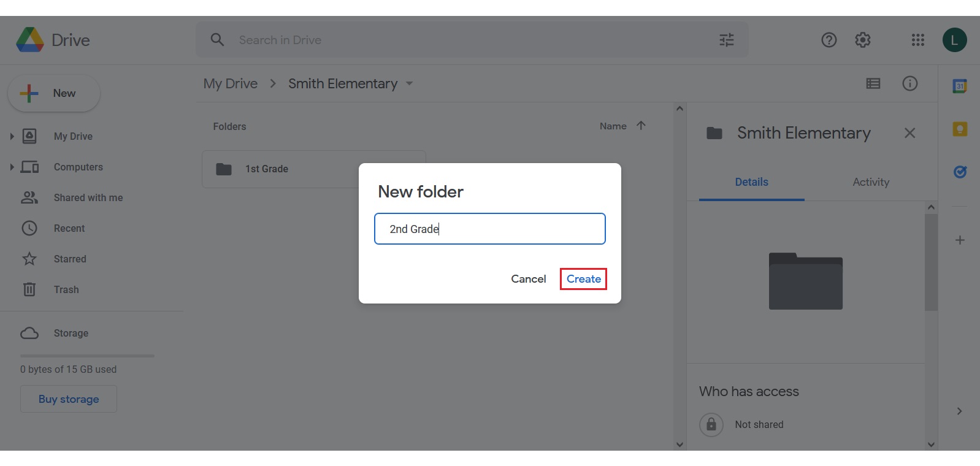Click the folder name input field
The image size is (980, 466).
pos(490,229)
